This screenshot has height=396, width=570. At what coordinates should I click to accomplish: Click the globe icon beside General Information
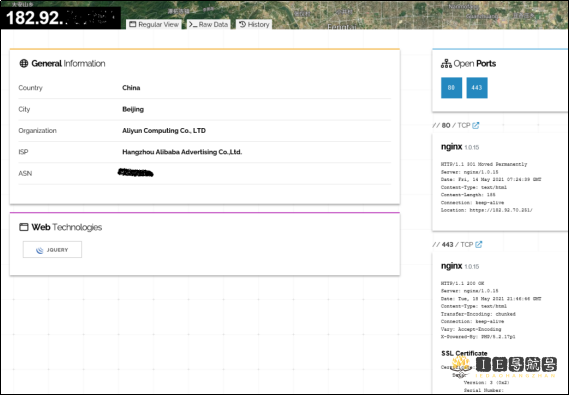pos(24,63)
